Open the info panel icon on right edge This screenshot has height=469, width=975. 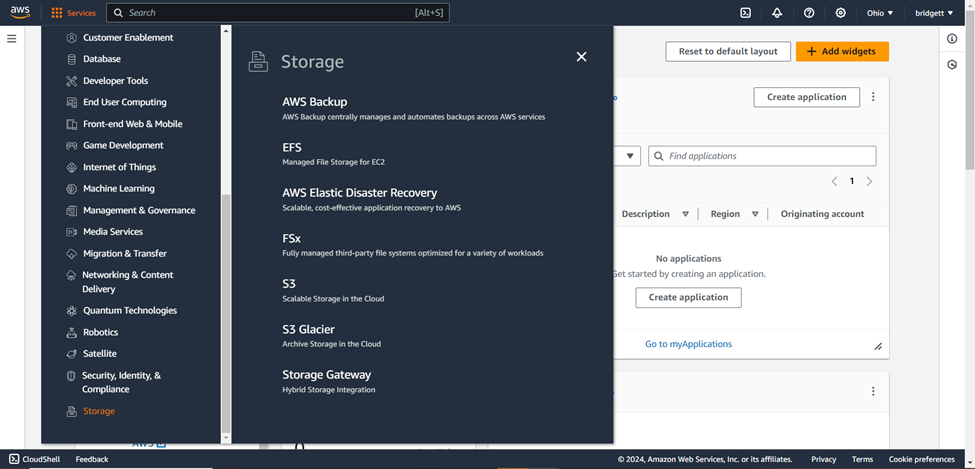tap(952, 39)
